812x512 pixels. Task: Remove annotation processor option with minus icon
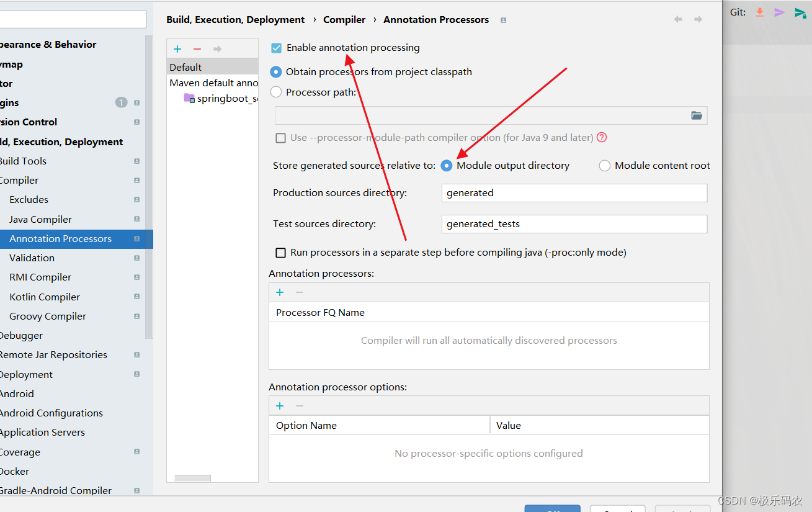tap(300, 406)
